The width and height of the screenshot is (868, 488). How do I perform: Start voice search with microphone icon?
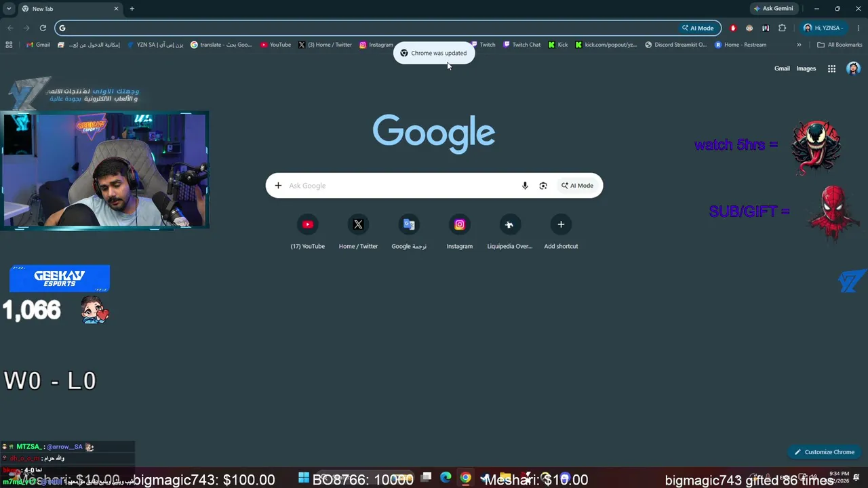[x=525, y=186]
